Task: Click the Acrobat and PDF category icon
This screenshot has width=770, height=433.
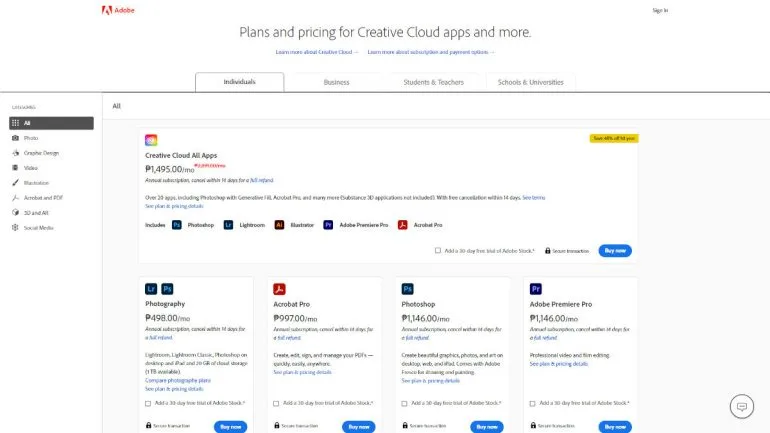Action: click(x=15, y=197)
